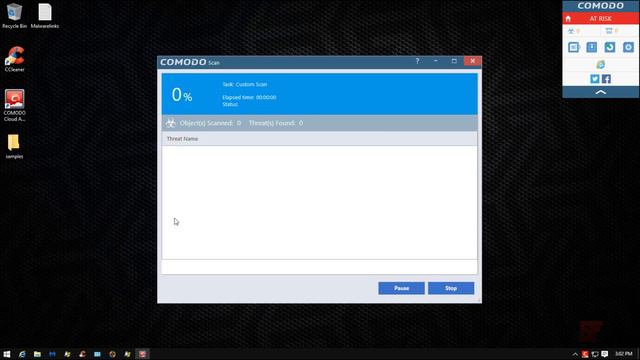This screenshot has height=360, width=640.
Task: Show hidden system tray icons
Action: click(575, 354)
